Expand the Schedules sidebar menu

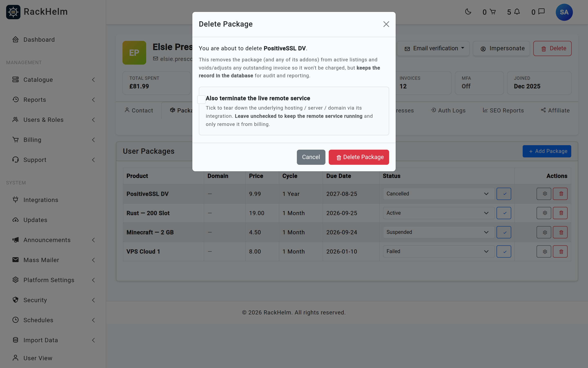click(53, 320)
